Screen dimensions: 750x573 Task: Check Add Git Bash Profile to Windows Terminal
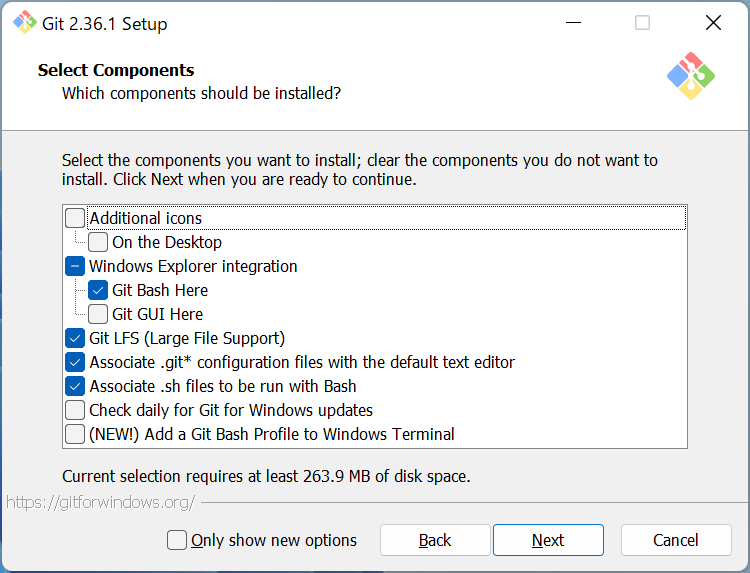(x=75, y=434)
